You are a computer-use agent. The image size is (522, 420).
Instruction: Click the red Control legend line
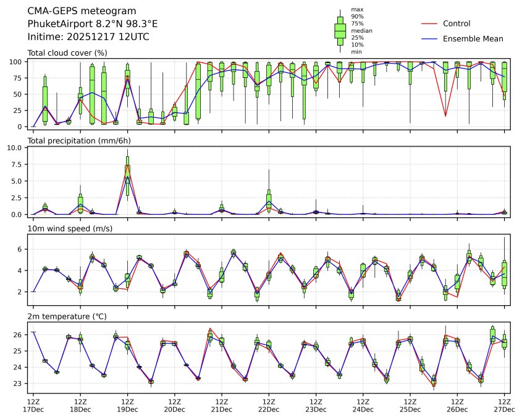coord(429,23)
